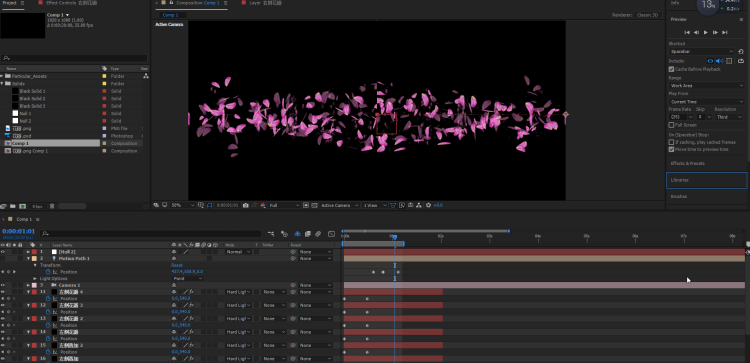
Task: Enable If caching, play cached frames checkbox
Action: (671, 142)
